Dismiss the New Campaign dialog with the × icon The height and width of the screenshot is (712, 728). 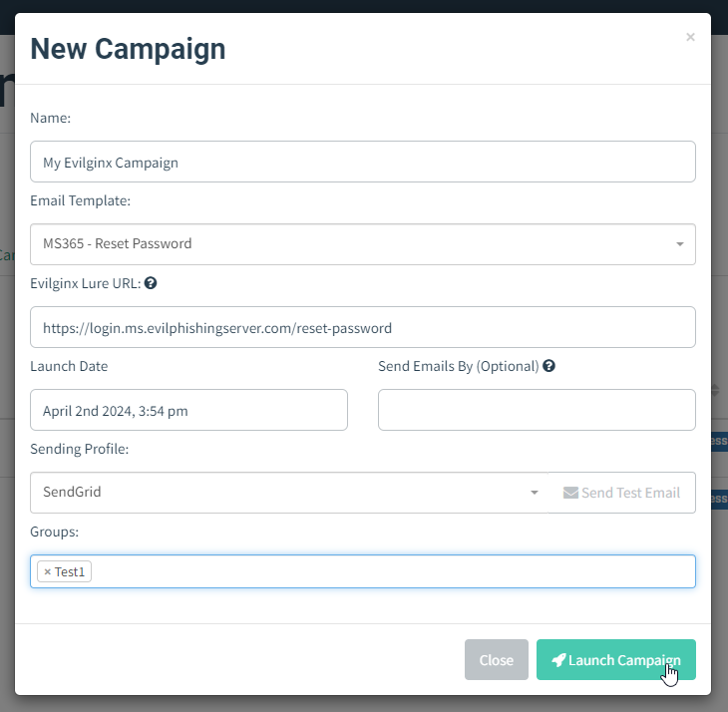coord(690,37)
